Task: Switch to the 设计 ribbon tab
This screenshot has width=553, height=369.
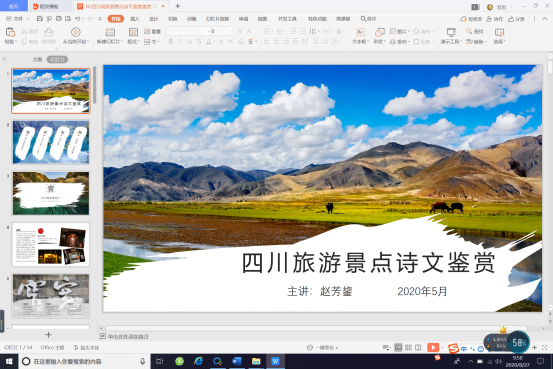Action: click(x=153, y=18)
